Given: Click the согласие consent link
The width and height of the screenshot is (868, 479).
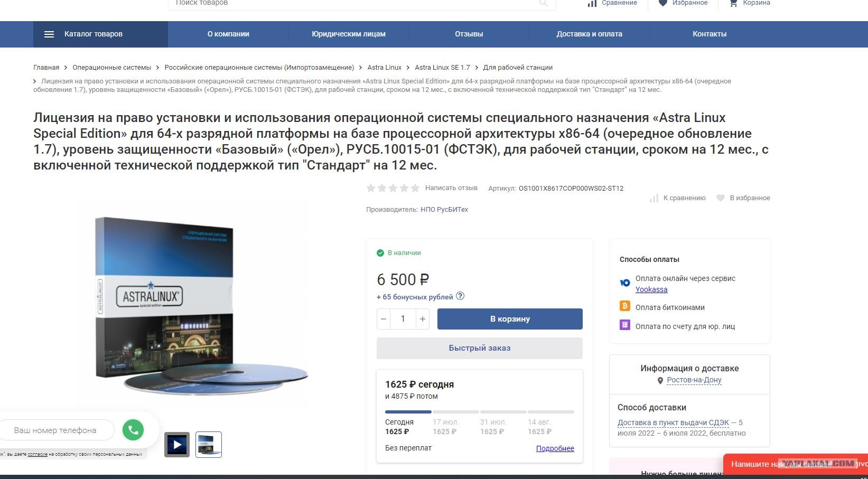Looking at the screenshot, I should 38,454.
